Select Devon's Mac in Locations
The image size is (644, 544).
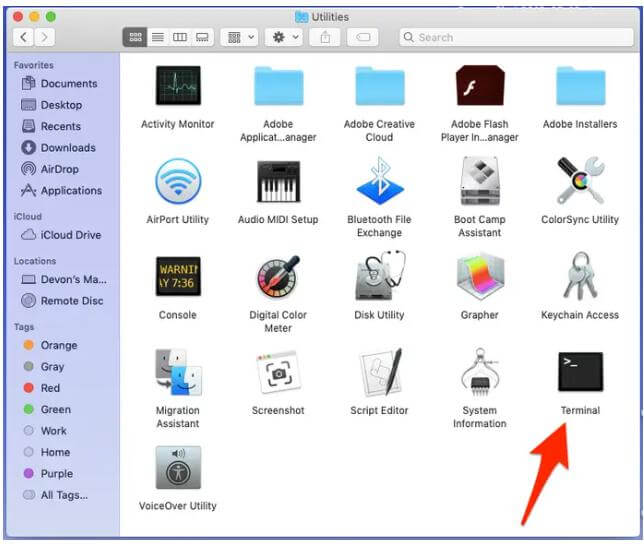(x=64, y=279)
